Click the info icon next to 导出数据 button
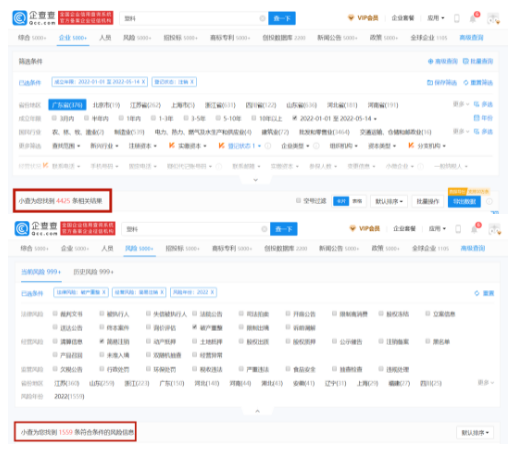 489,201
